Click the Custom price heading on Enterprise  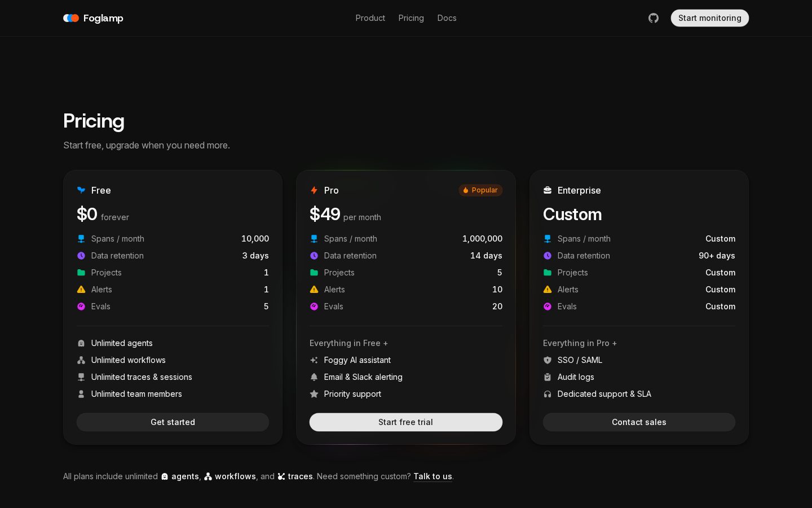click(x=572, y=214)
